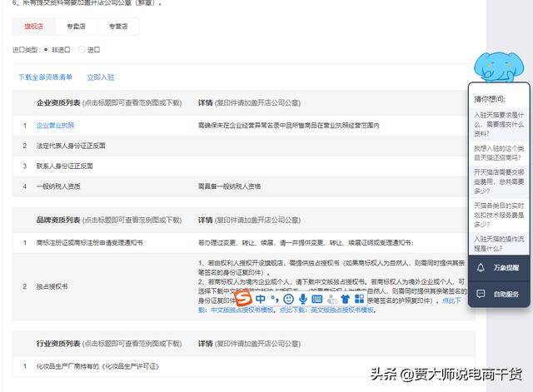This screenshot has width=533, height=392.
Task: Click text 需具备一般纳税人资格
Action: (230, 186)
